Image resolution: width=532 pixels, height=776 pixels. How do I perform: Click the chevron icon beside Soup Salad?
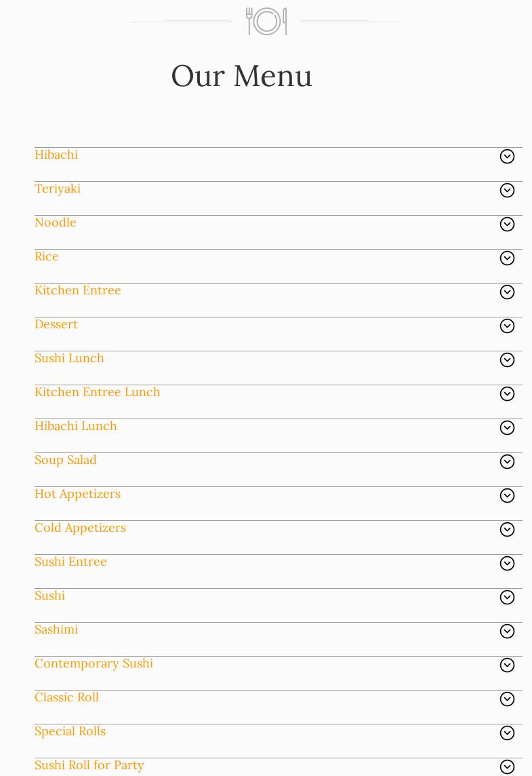(507, 462)
